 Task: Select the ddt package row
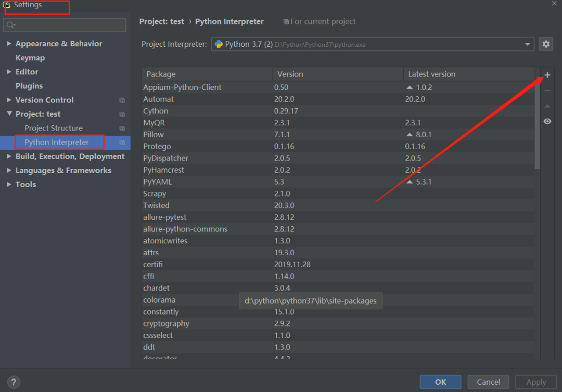338,347
